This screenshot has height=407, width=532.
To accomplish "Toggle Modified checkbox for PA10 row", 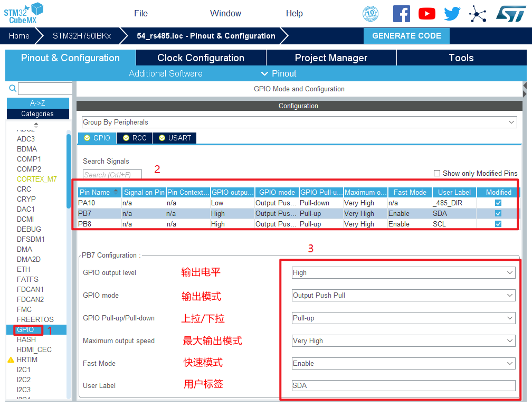I will (x=498, y=203).
